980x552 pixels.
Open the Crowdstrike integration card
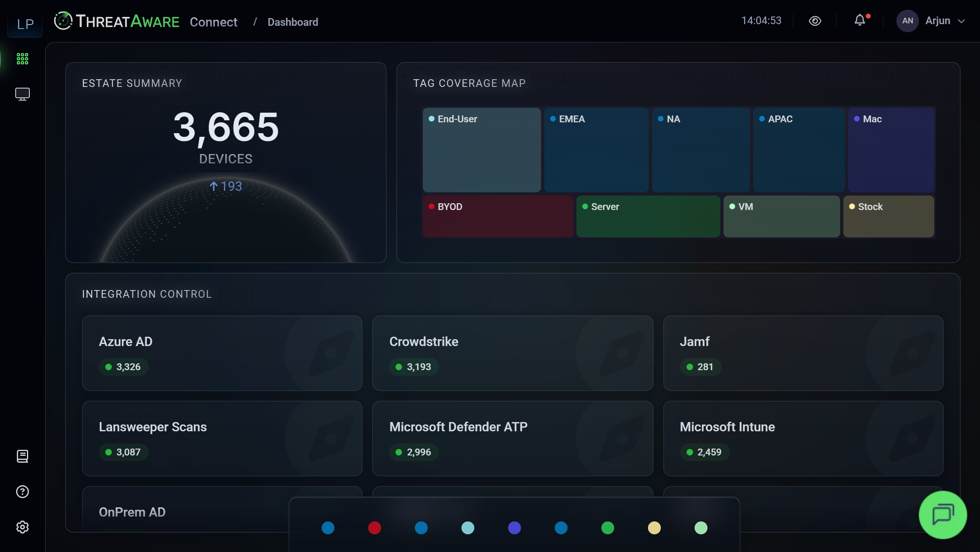[513, 353]
